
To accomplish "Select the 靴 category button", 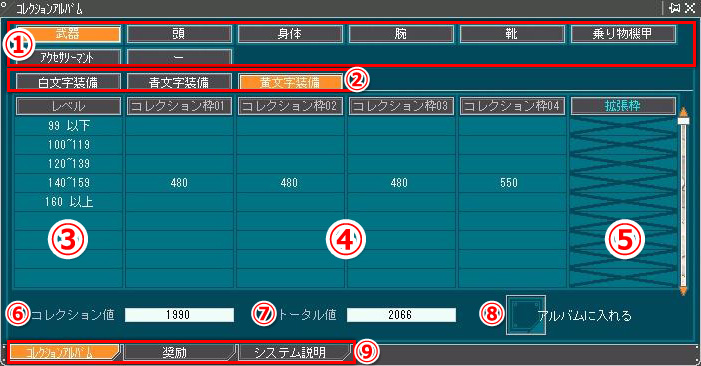I will pyautogui.click(x=511, y=34).
